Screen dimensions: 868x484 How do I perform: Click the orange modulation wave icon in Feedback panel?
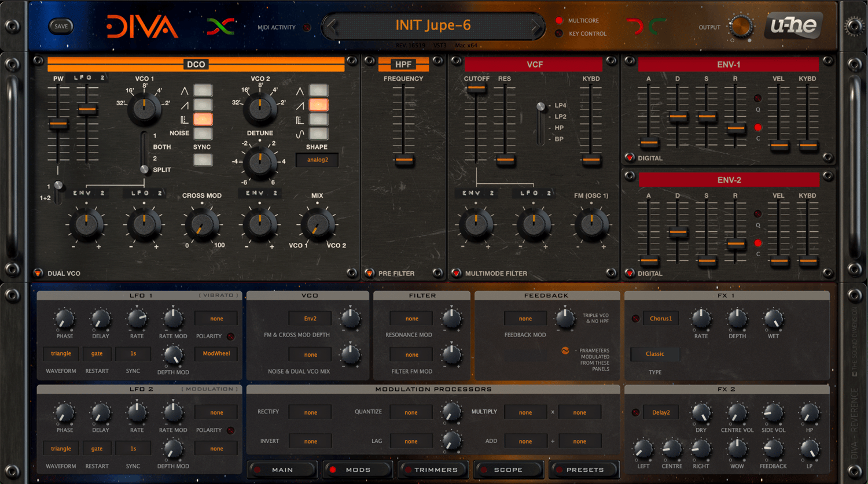(565, 350)
